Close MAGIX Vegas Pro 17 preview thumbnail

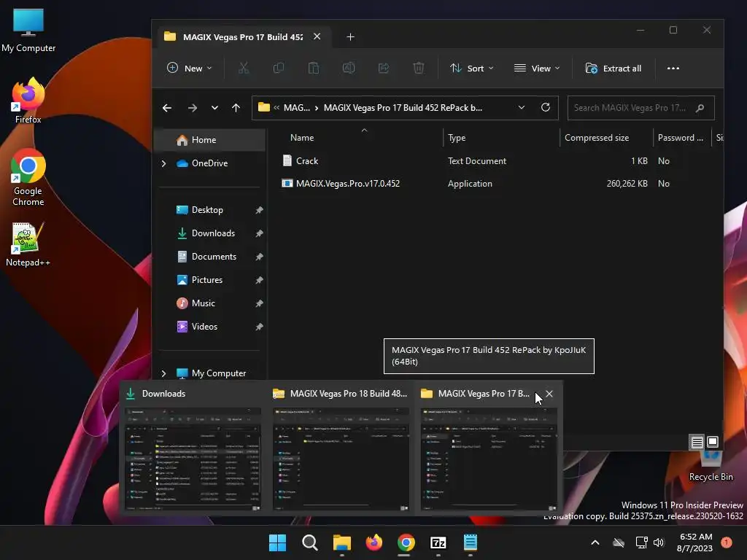(x=549, y=394)
